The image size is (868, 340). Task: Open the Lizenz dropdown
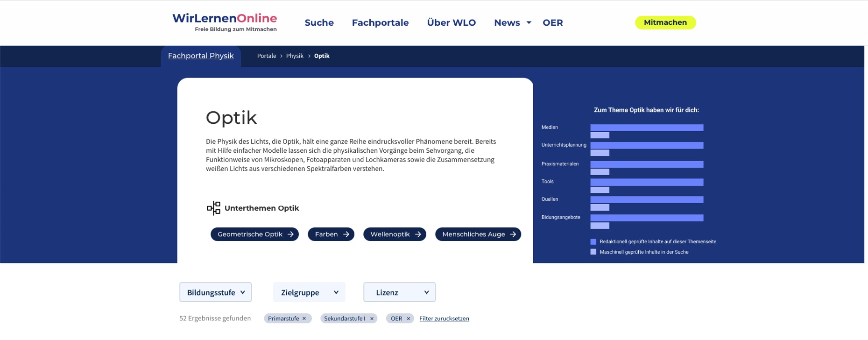pos(399,292)
